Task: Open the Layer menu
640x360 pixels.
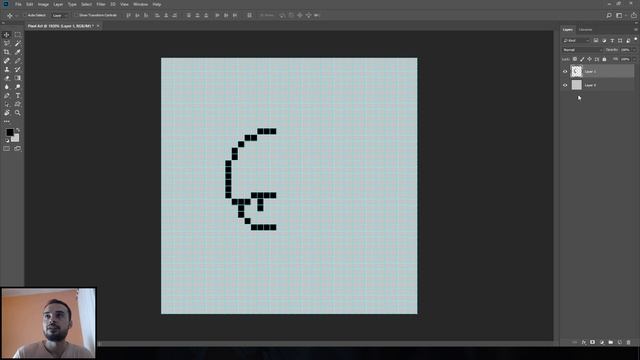Action: pyautogui.click(x=58, y=4)
